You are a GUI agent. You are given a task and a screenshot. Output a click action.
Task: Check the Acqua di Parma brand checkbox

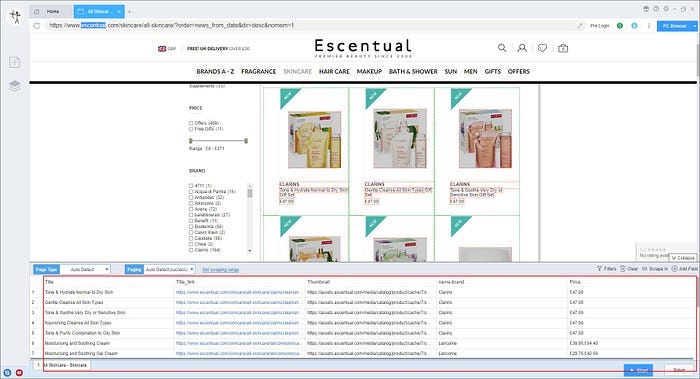click(x=191, y=192)
